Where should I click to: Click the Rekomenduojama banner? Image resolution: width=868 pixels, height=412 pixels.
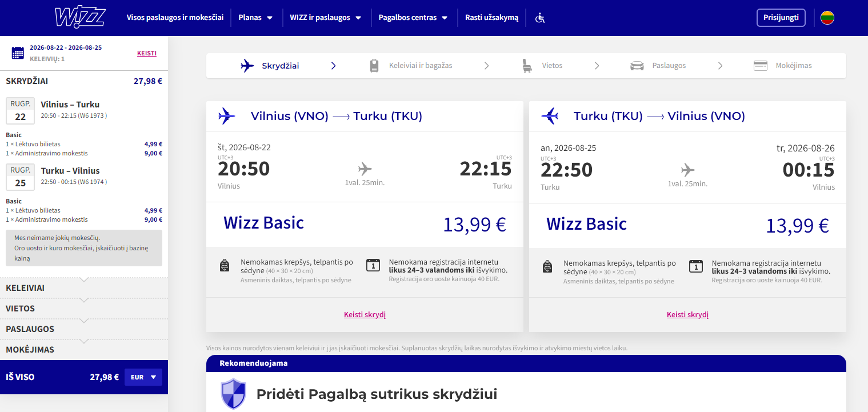(x=526, y=363)
